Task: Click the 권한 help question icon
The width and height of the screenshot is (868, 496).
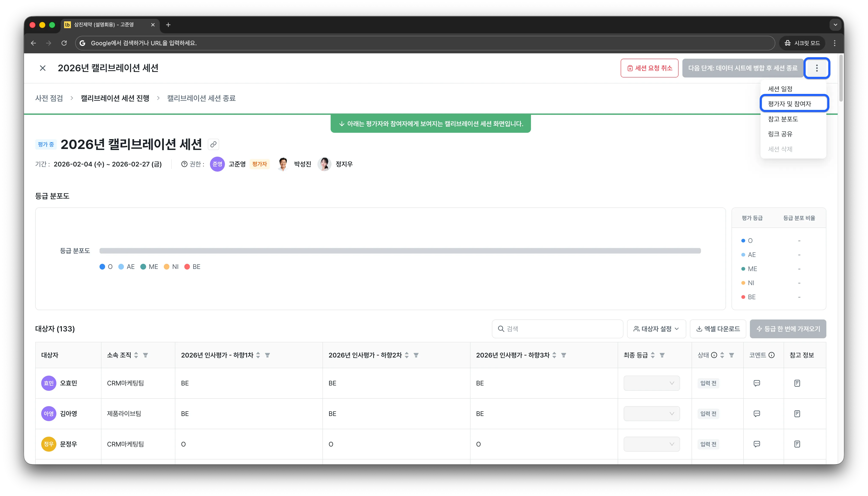Action: (x=184, y=164)
